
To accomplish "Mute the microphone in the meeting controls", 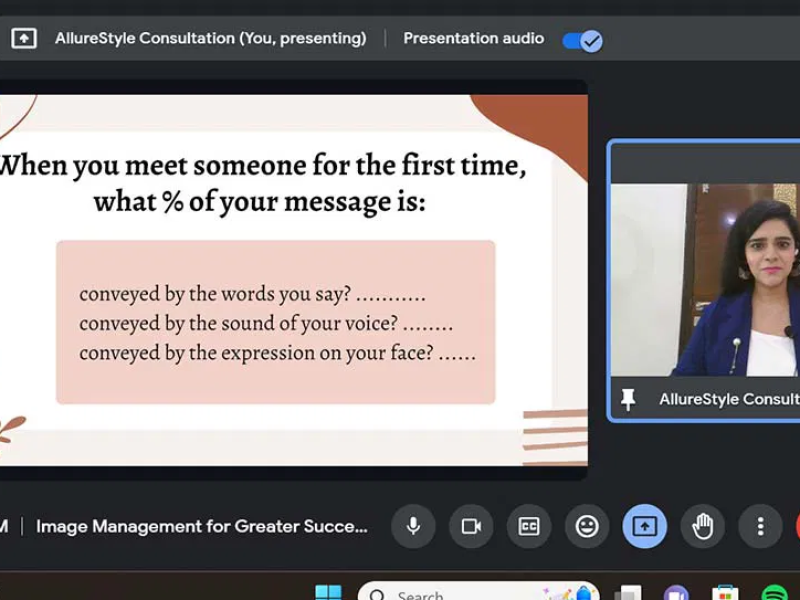I will 413,526.
